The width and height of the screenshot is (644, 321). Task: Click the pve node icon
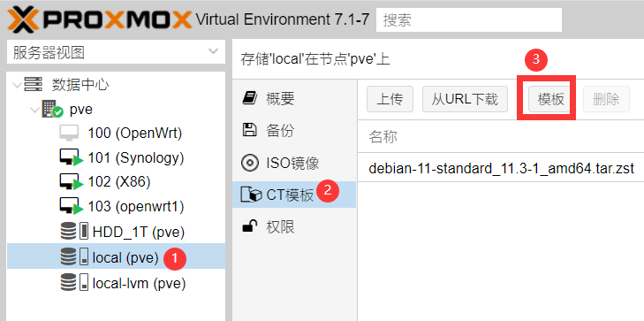coord(52,110)
